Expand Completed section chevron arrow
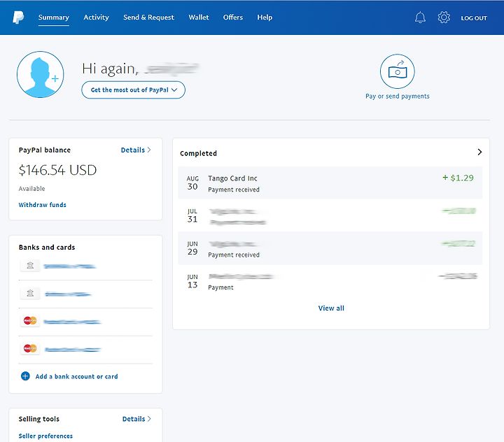 [479, 152]
